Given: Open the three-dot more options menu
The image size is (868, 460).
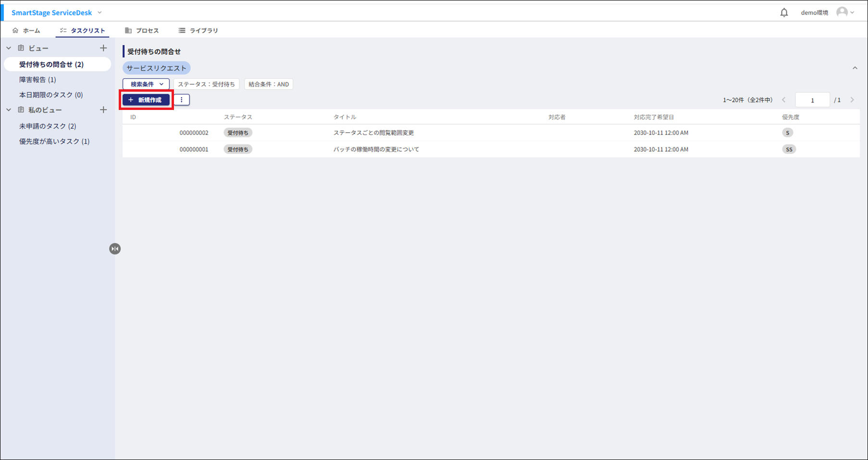Looking at the screenshot, I should click(181, 100).
